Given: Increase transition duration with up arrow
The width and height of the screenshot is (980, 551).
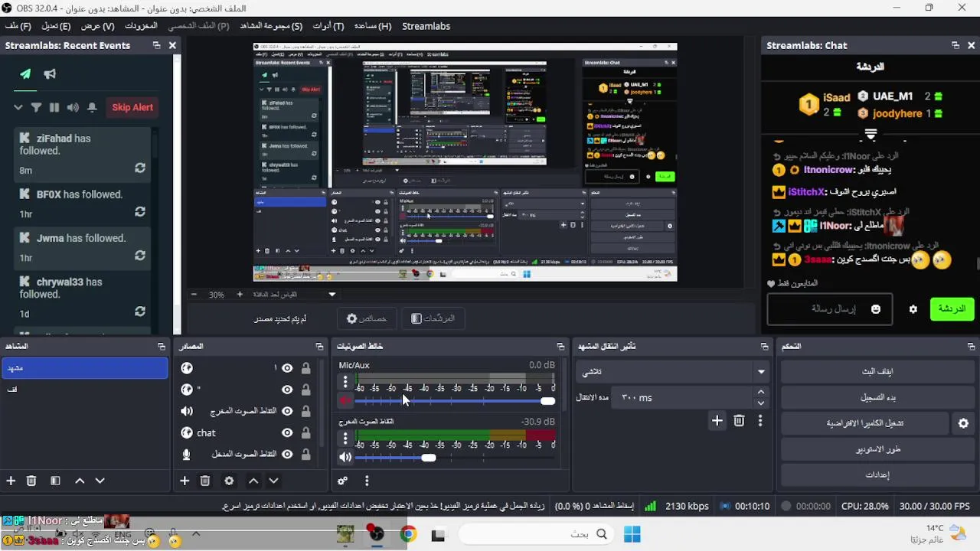Looking at the screenshot, I should tap(760, 392).
